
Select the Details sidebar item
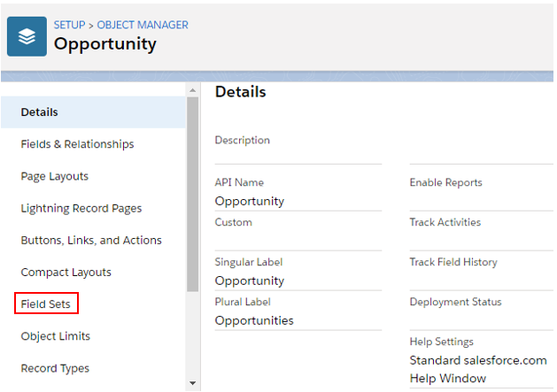(x=40, y=112)
